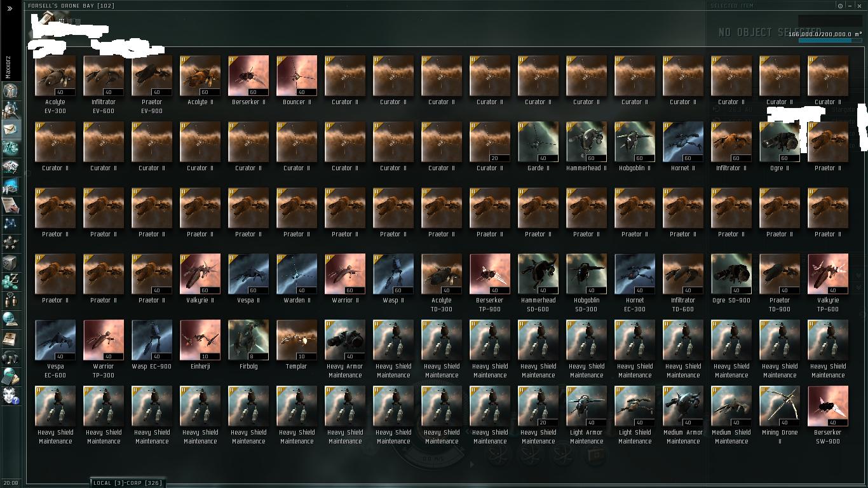Switch to the Local [3]-Corp chat tab

[127, 483]
